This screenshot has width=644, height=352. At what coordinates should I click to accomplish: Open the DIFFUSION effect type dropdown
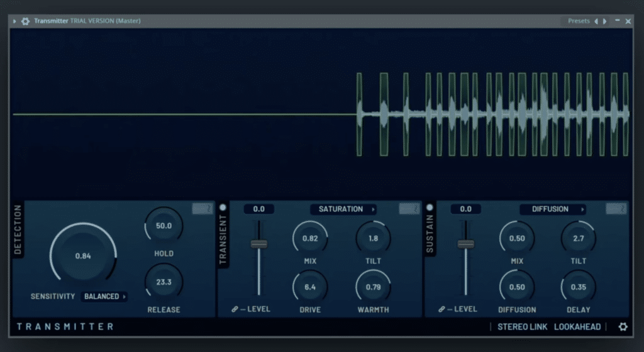click(553, 209)
